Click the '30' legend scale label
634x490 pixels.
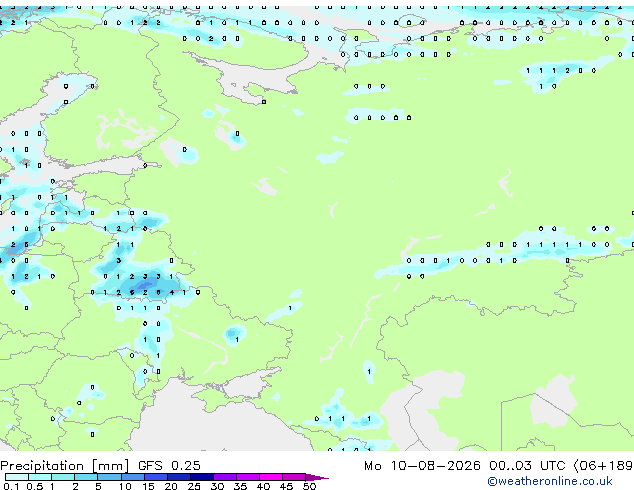[x=217, y=486]
